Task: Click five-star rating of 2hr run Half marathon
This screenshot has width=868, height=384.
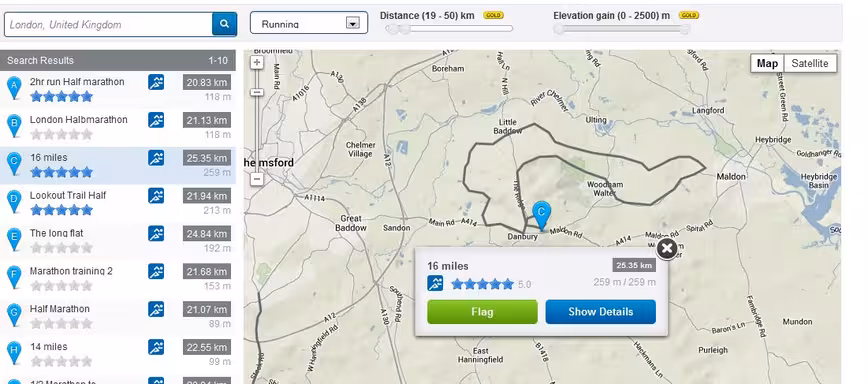Action: coord(61,97)
